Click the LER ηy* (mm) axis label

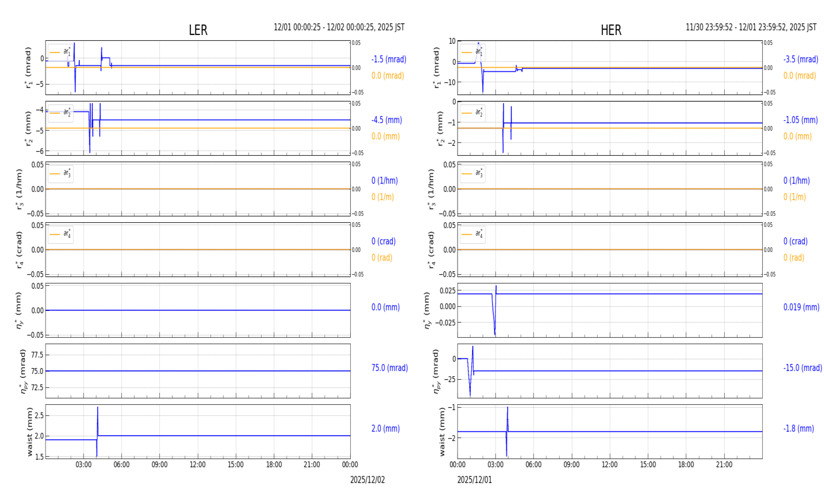19,310
